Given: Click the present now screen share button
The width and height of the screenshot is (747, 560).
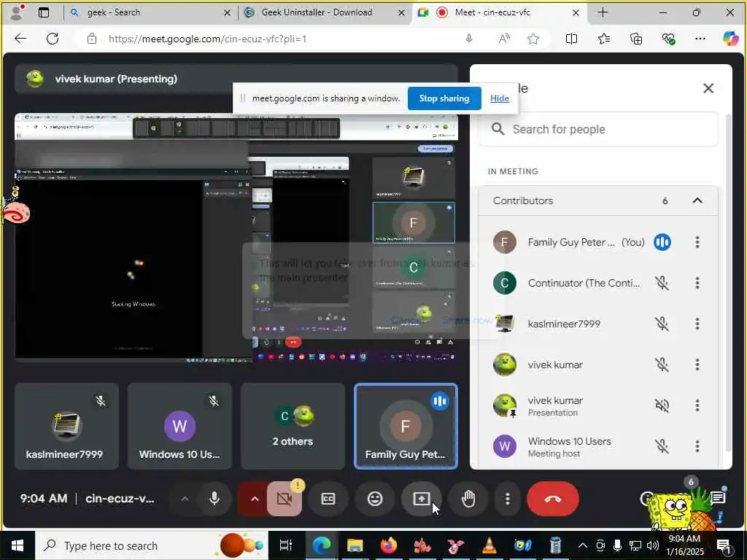Looking at the screenshot, I should click(x=422, y=499).
